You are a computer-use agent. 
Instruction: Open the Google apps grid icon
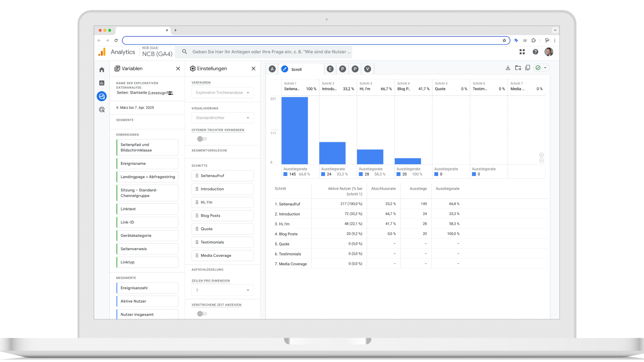point(522,52)
